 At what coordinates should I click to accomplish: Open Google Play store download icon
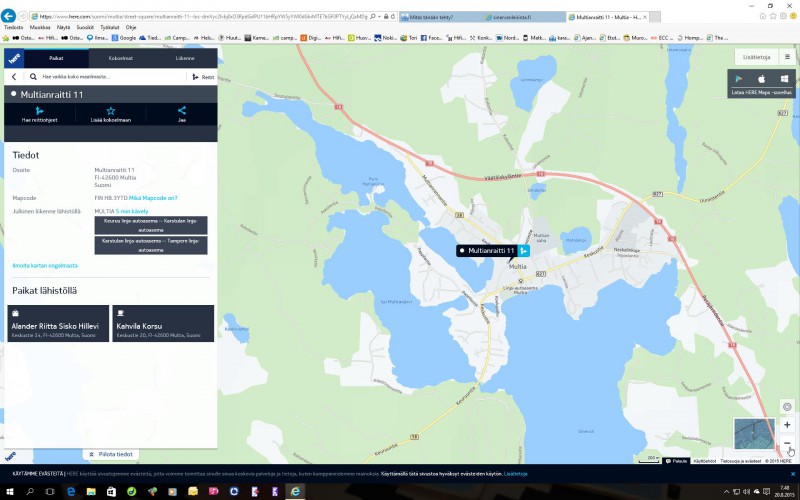(739, 78)
